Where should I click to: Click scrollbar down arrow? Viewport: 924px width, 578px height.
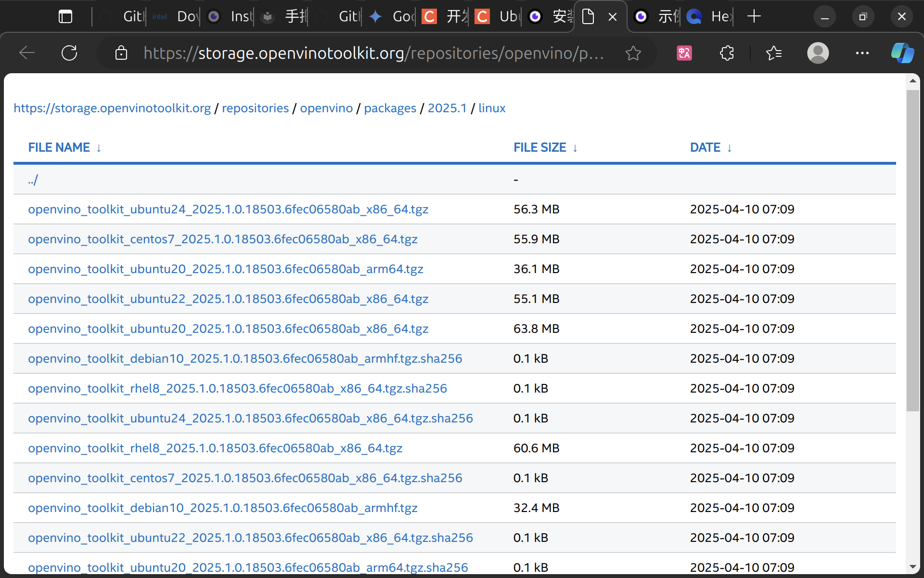click(913, 567)
